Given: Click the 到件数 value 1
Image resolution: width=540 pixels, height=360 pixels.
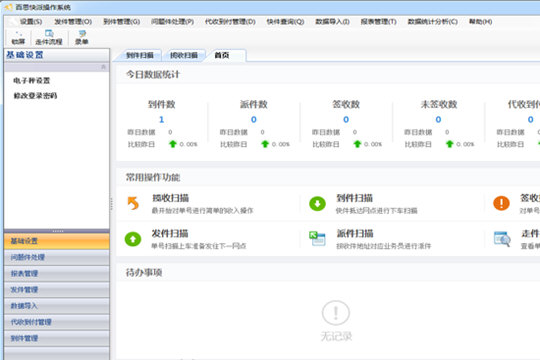Looking at the screenshot, I should [x=161, y=120].
